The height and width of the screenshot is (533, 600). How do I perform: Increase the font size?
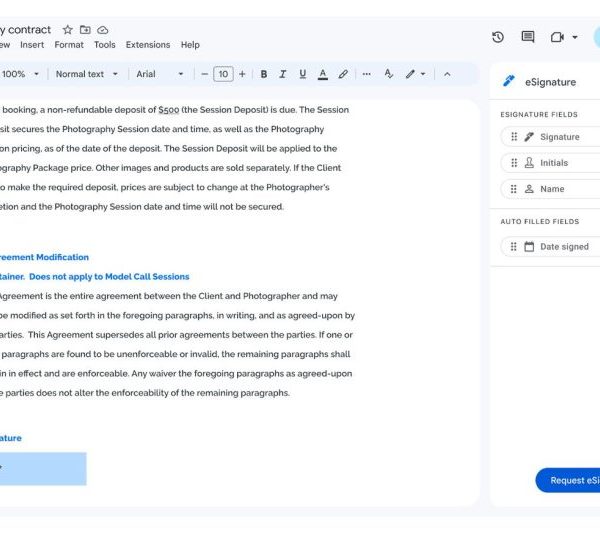242,74
